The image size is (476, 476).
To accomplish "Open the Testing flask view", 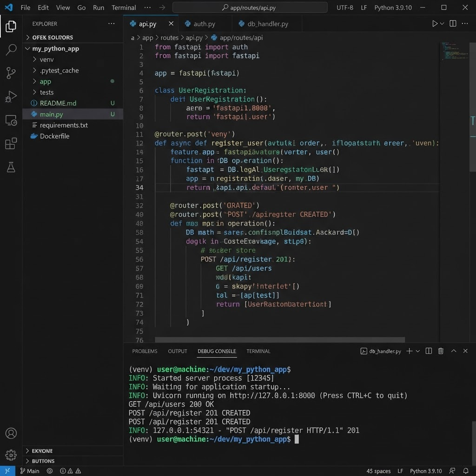I will click(11, 167).
